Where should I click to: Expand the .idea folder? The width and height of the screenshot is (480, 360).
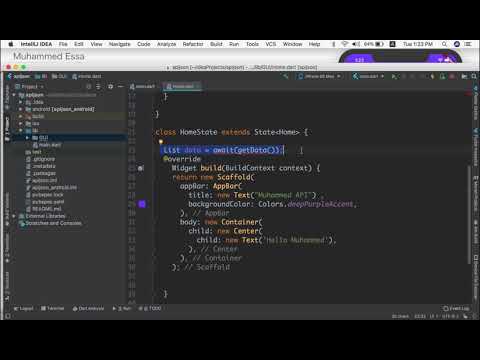21,102
